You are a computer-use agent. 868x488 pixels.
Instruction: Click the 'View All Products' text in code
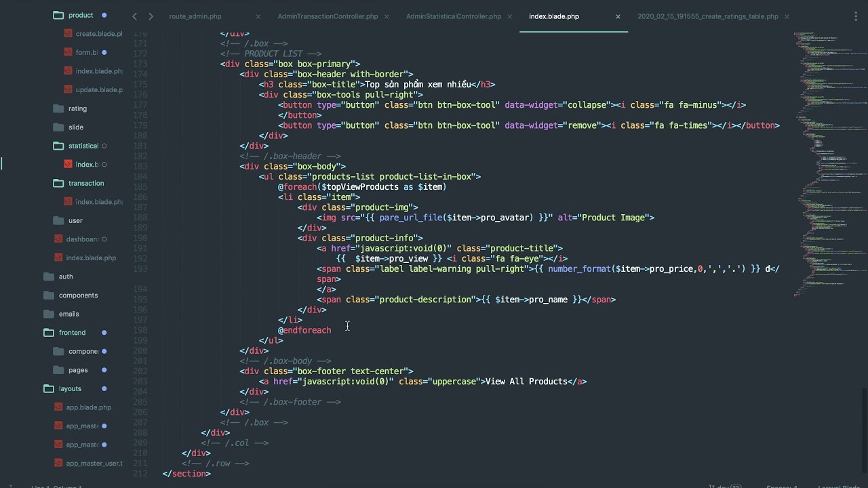[526, 382]
